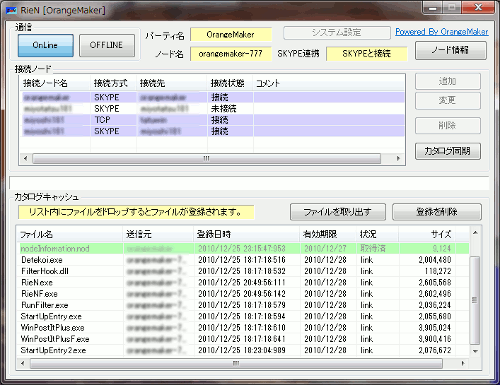
Task: Select WinPostItPlusF.exe in the file list
Action: point(243,339)
